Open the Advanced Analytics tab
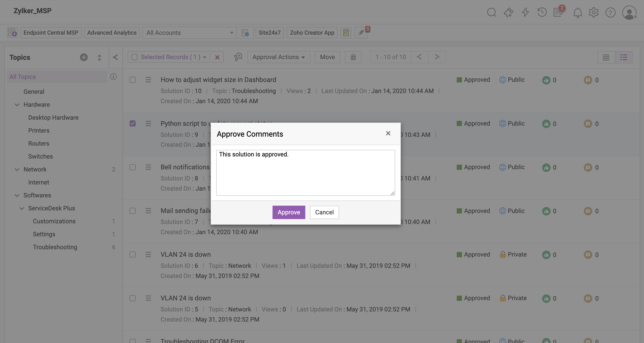644x343 pixels. (112, 33)
